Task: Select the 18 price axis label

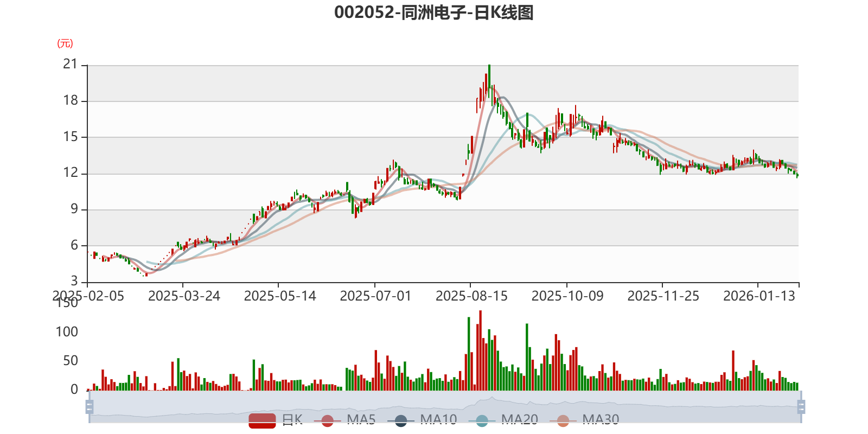Action: [x=71, y=100]
